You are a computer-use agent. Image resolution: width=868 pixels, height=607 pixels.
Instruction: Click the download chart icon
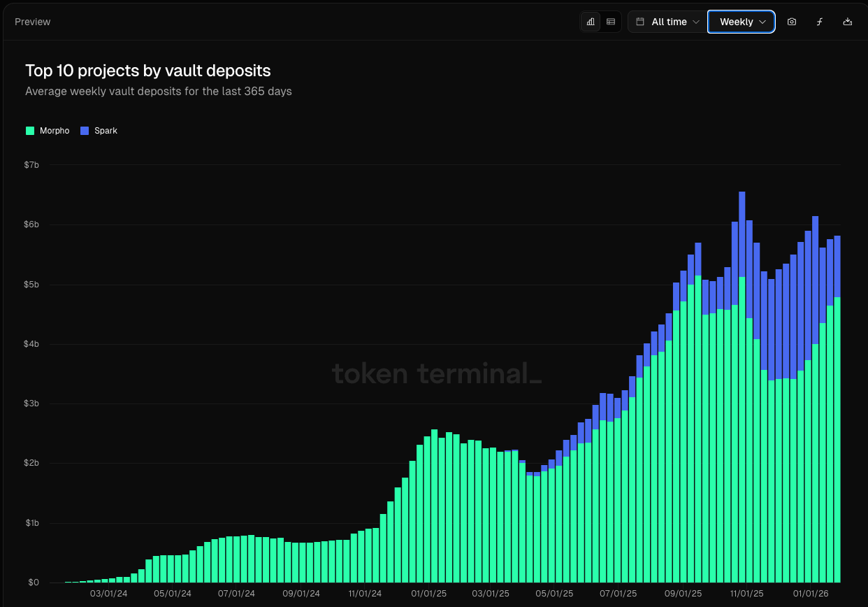click(x=847, y=22)
